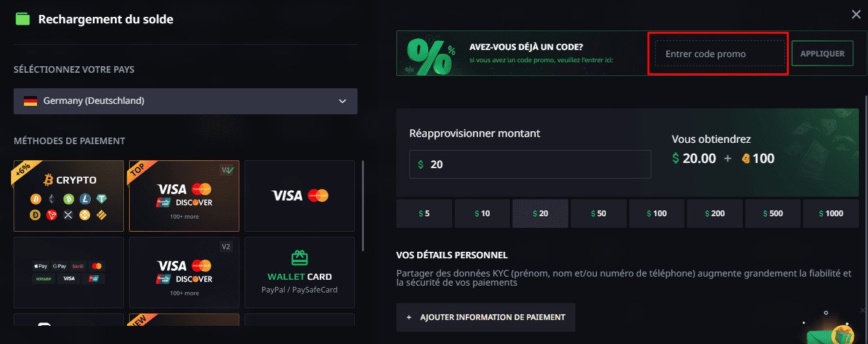Focus the recharge amount input field
Image resolution: width=868 pixels, height=344 pixels.
click(x=530, y=164)
